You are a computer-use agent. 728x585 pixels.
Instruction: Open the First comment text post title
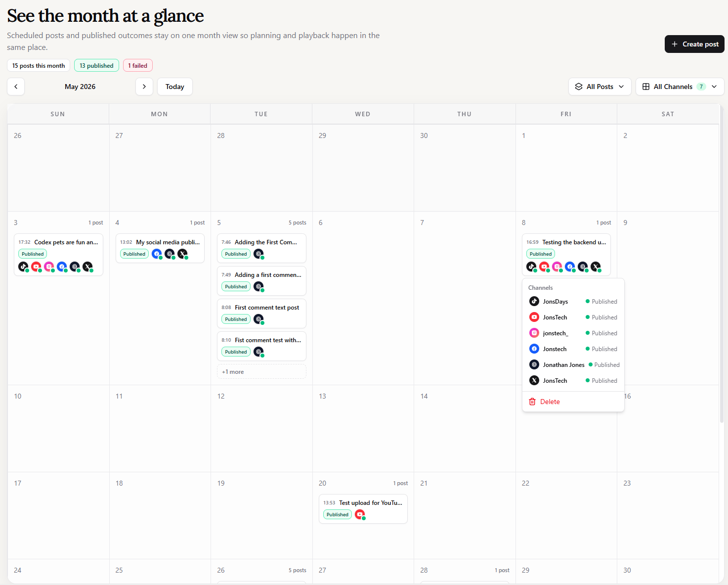click(x=267, y=307)
